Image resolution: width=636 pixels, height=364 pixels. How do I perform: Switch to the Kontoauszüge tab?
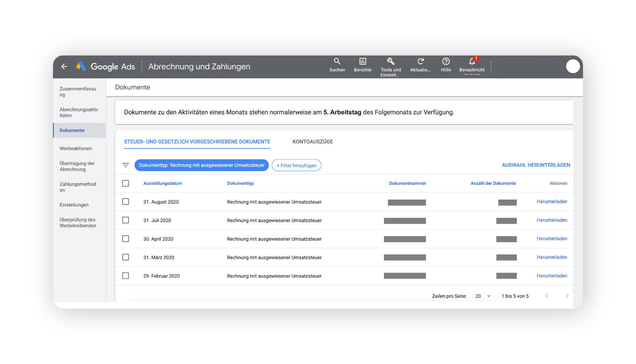(313, 142)
